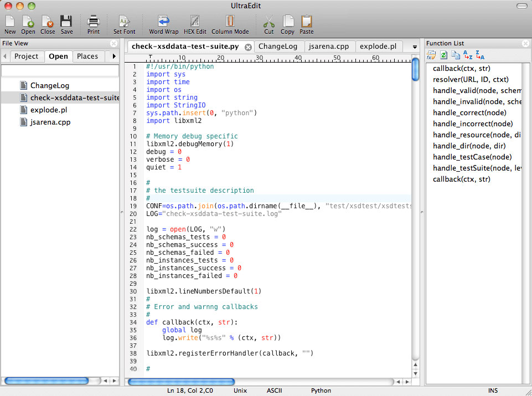Click the left arrow beside the Project tab

point(5,56)
